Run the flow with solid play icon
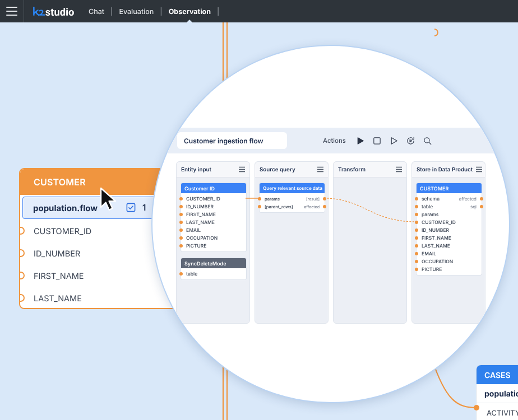The image size is (518, 420). coord(360,141)
